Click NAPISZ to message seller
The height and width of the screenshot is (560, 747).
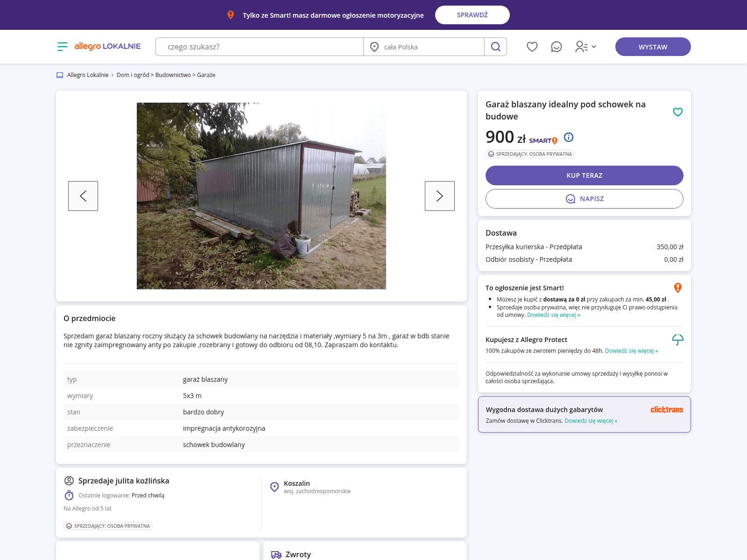585,199
